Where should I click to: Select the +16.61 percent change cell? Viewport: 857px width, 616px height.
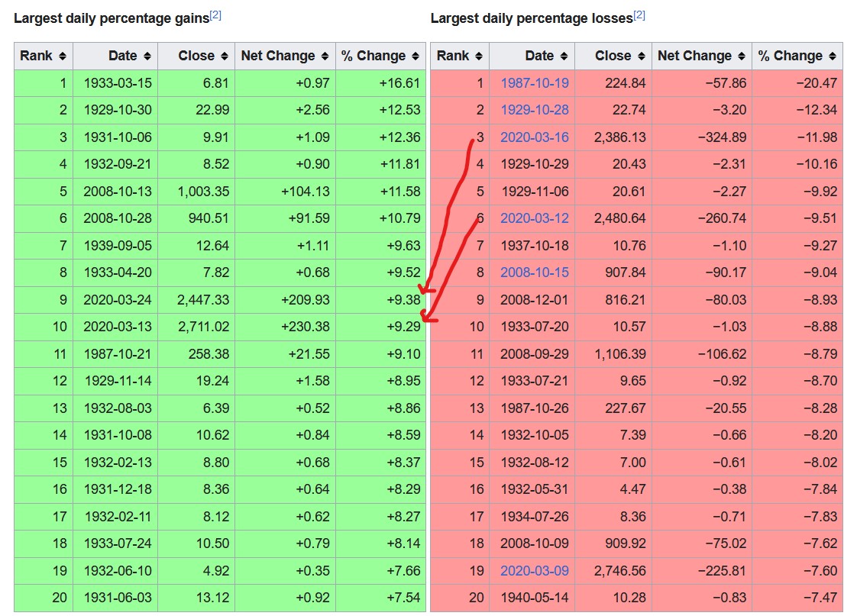coord(380,83)
